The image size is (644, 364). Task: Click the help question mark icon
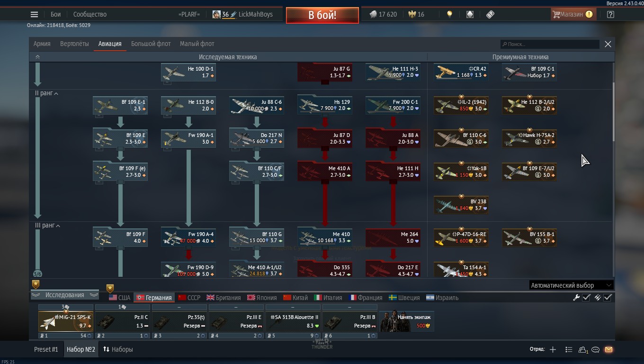pos(610,14)
